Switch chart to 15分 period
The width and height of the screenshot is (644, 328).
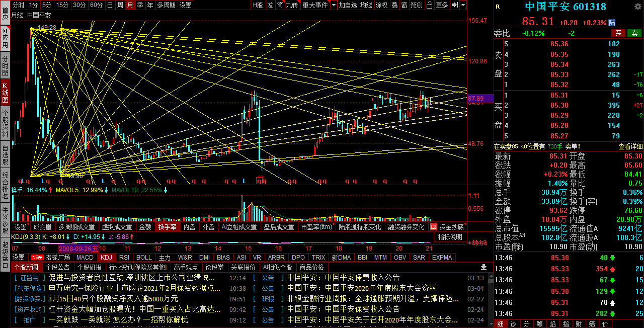pos(62,5)
